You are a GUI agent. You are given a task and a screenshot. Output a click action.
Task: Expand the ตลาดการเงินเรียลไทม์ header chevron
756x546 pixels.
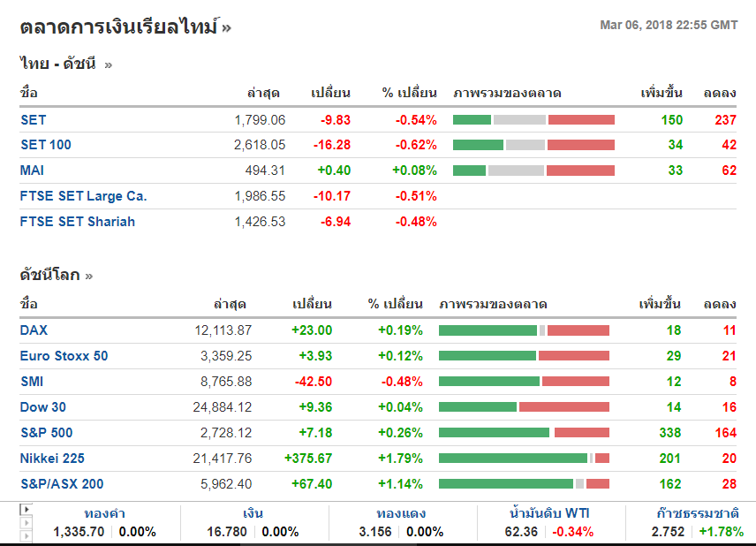(x=227, y=27)
